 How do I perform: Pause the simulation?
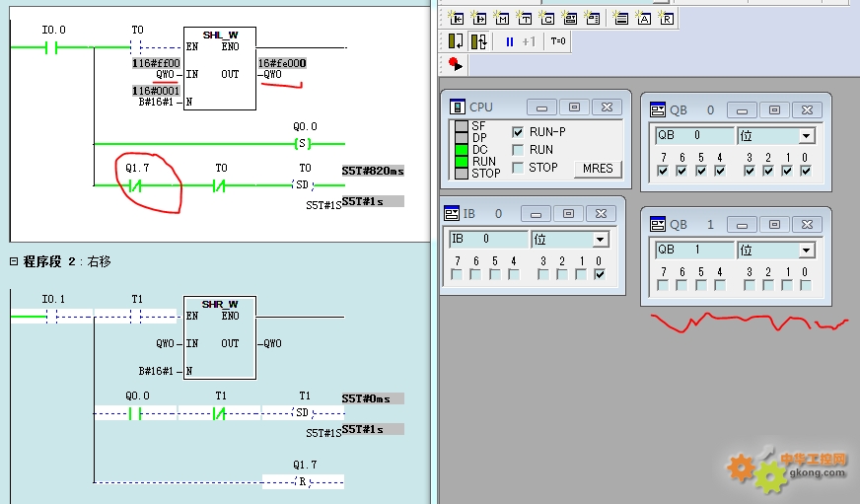point(510,41)
